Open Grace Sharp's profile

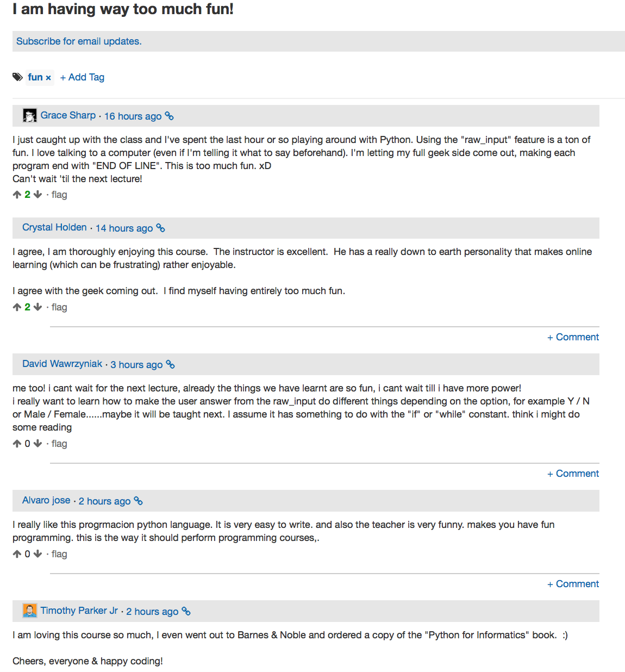[68, 115]
